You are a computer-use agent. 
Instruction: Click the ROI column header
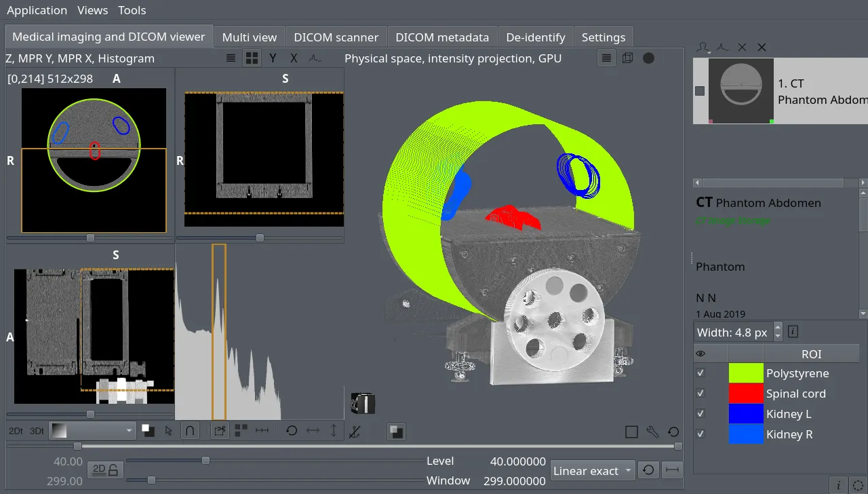[x=811, y=354]
